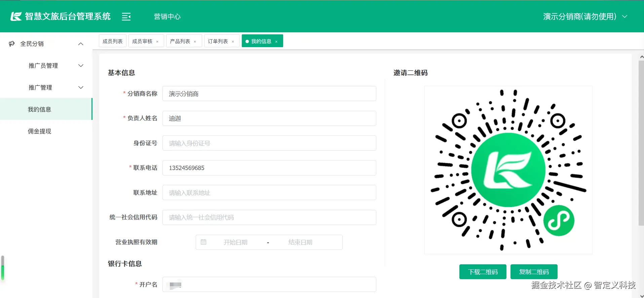Screen dimensions: 644x298
Task: Expand the 推广员管理 submenu
Action: click(x=81, y=66)
